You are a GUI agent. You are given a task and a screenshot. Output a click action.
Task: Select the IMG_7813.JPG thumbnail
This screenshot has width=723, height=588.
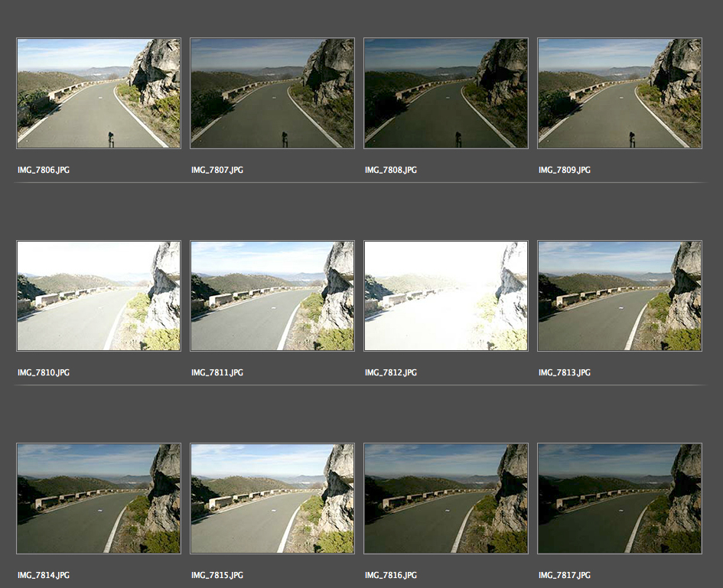pos(620,296)
